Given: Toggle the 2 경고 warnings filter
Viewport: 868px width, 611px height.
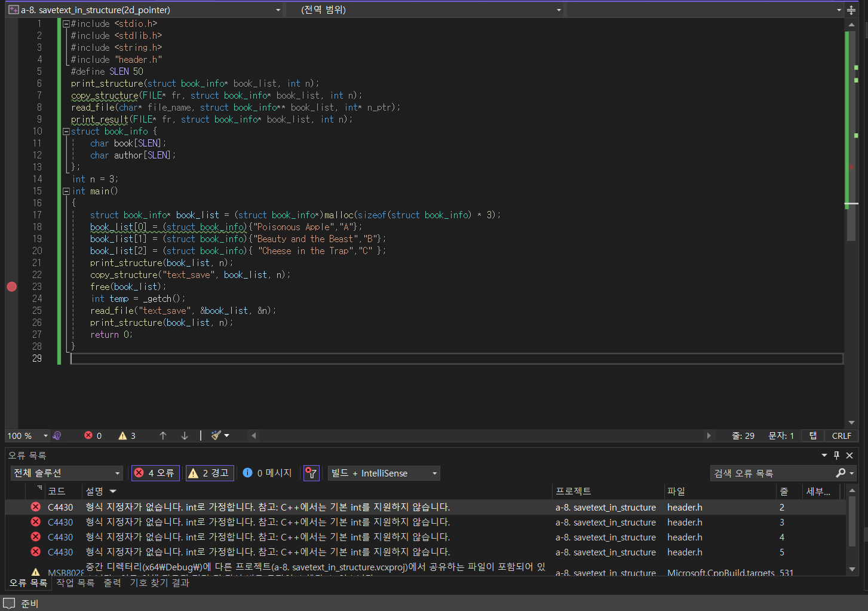Looking at the screenshot, I should point(210,473).
